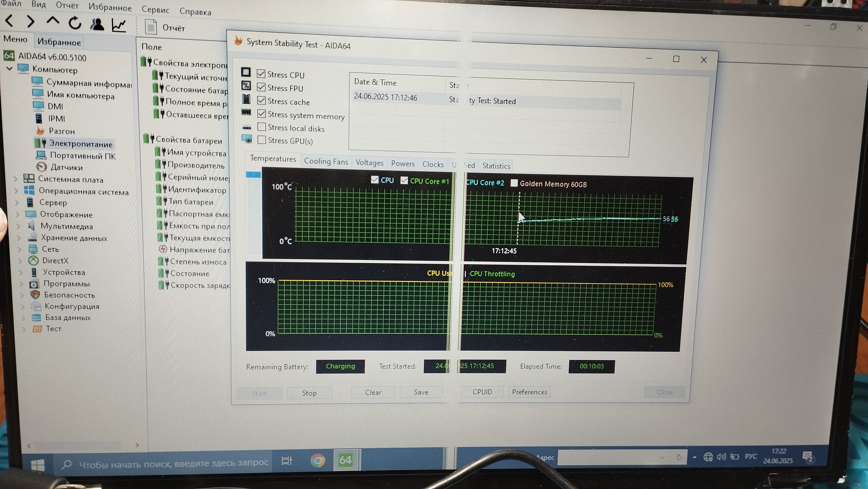868x489 pixels.
Task: Click the user profile toolbar icon
Action: pyautogui.click(x=97, y=24)
